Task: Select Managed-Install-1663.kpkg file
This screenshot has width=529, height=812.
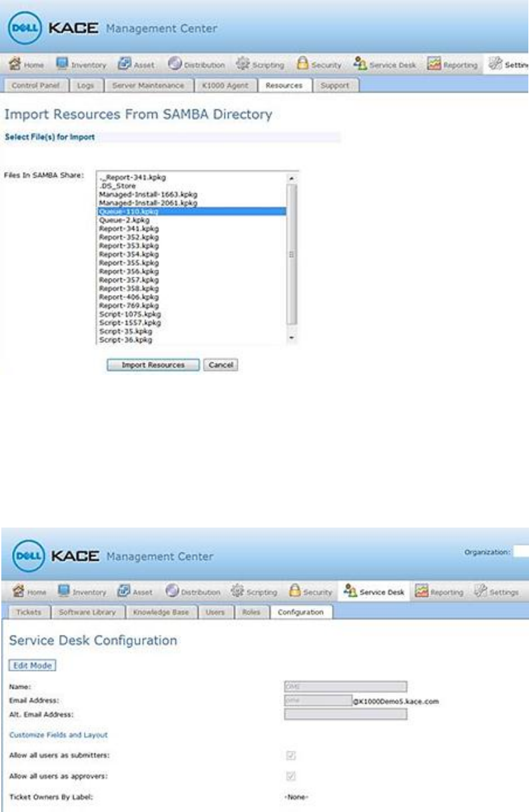Action: point(192,194)
